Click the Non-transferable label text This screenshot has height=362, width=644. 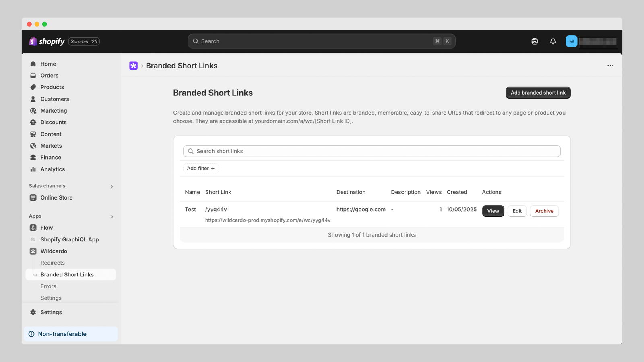[x=62, y=334]
